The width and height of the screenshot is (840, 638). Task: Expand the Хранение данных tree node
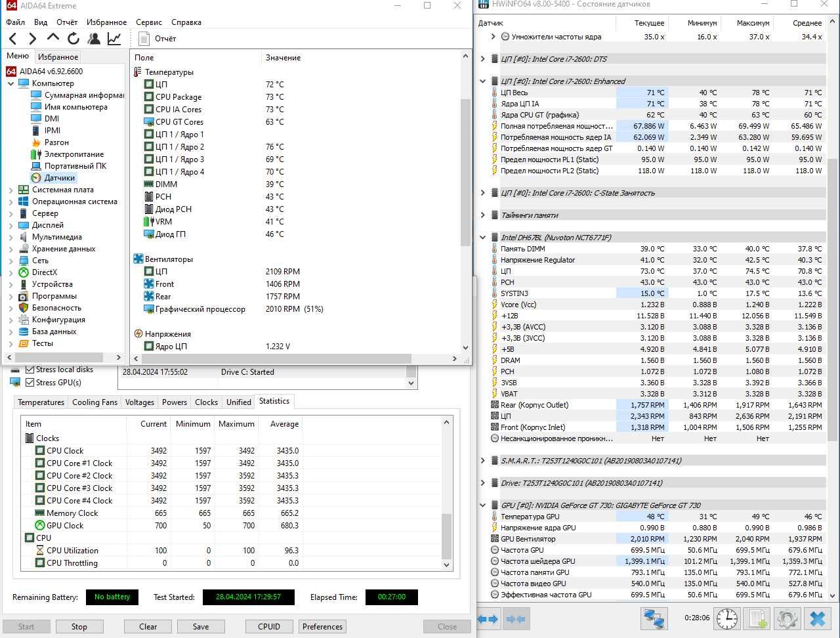coord(10,249)
